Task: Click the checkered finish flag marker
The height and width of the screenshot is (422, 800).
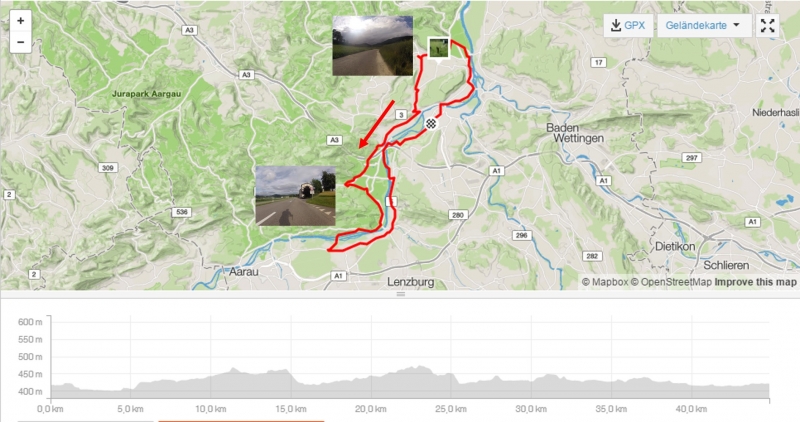Action: tap(432, 123)
